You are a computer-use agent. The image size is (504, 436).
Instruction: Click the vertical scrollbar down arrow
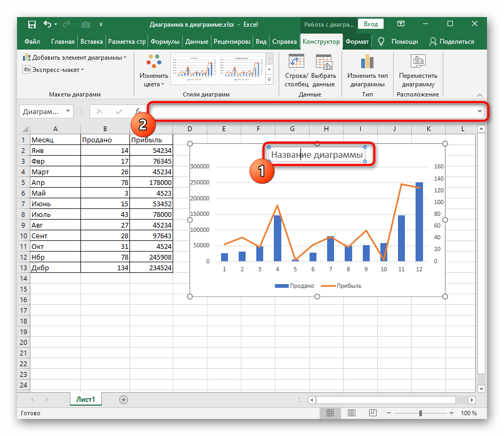481,389
